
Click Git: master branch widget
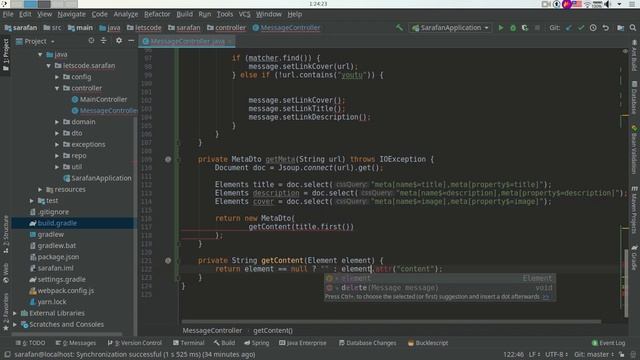(594, 355)
